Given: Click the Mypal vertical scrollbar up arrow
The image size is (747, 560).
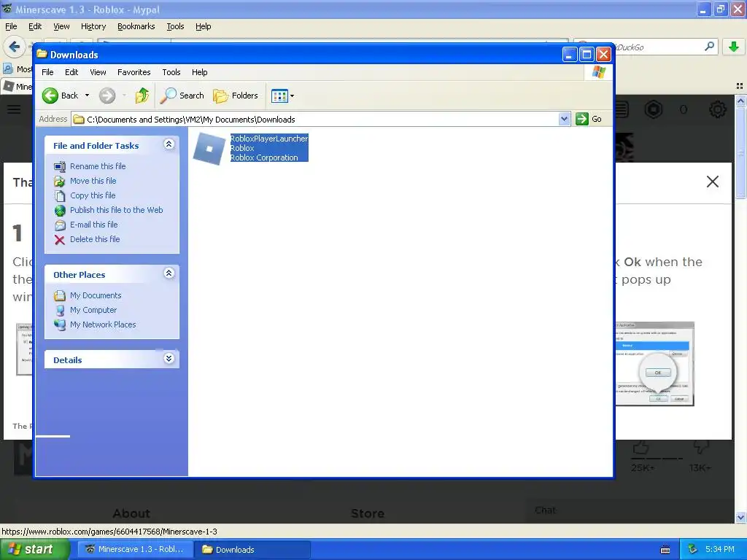Looking at the screenshot, I should [740, 101].
